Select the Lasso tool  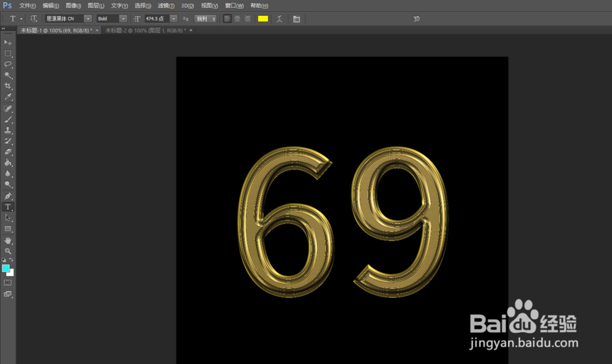click(8, 64)
